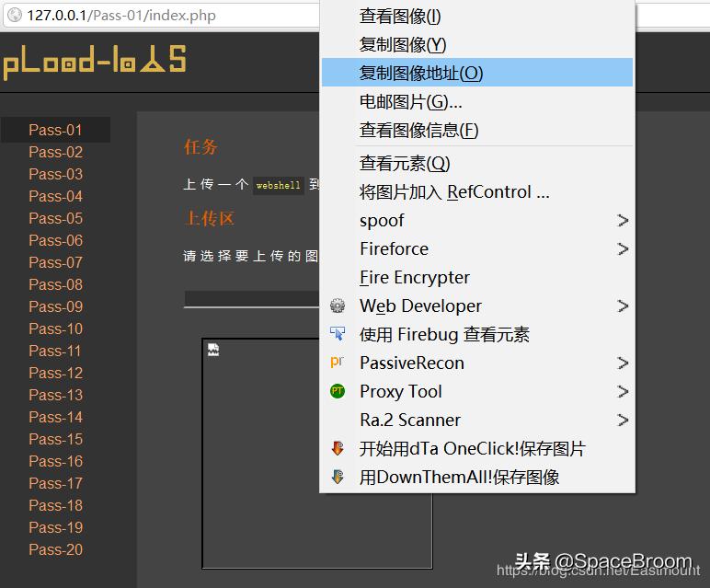
Task: Select Fire Encrypter from the context menu
Action: pyautogui.click(x=477, y=277)
